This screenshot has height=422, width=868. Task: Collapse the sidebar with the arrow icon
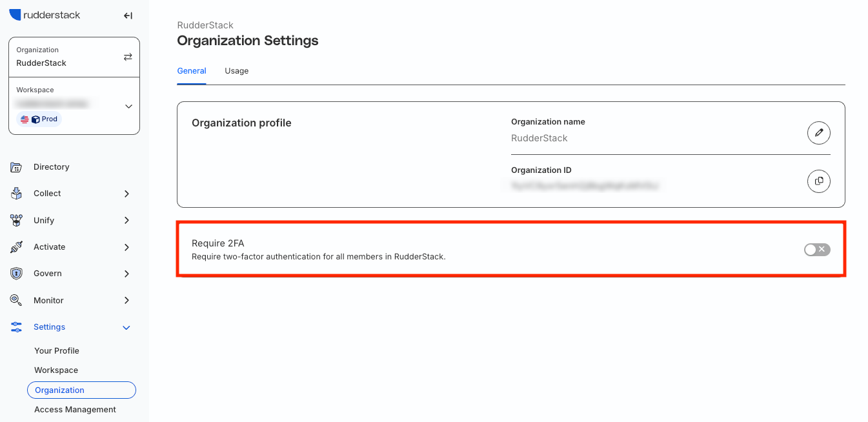[x=128, y=15]
